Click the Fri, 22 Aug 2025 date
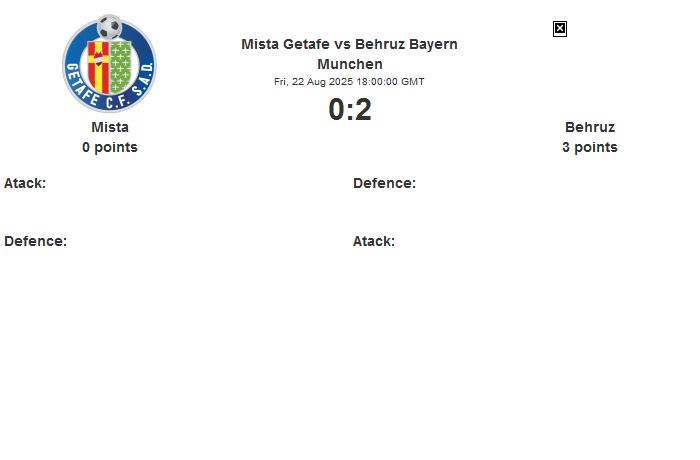The image size is (700, 460). [x=313, y=82]
